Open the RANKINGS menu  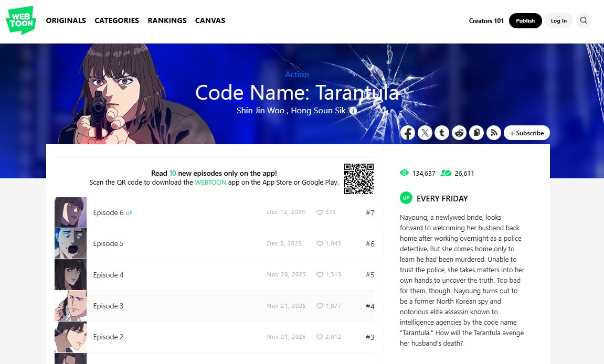click(167, 20)
